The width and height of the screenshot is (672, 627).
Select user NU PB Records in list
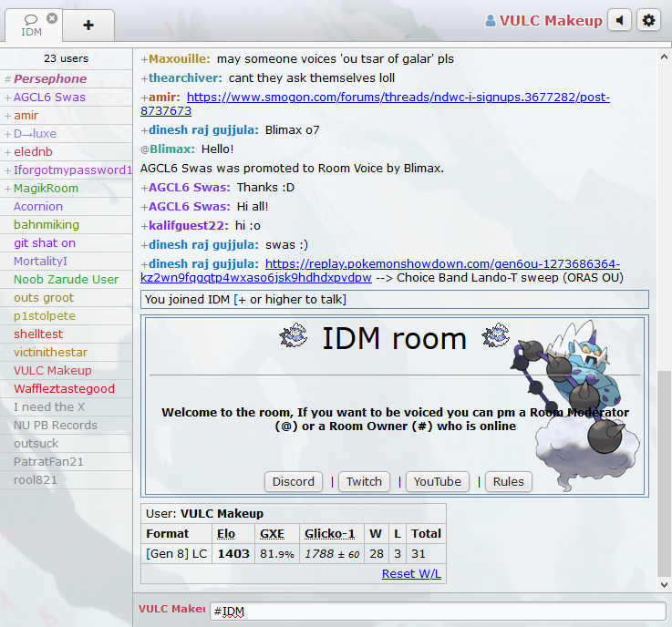66,426
